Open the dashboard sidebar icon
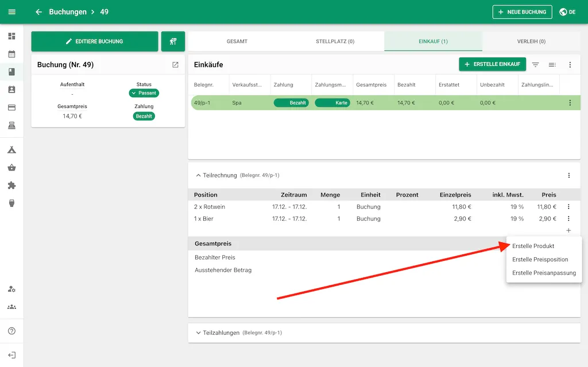Image resolution: width=588 pixels, height=367 pixels. point(11,36)
